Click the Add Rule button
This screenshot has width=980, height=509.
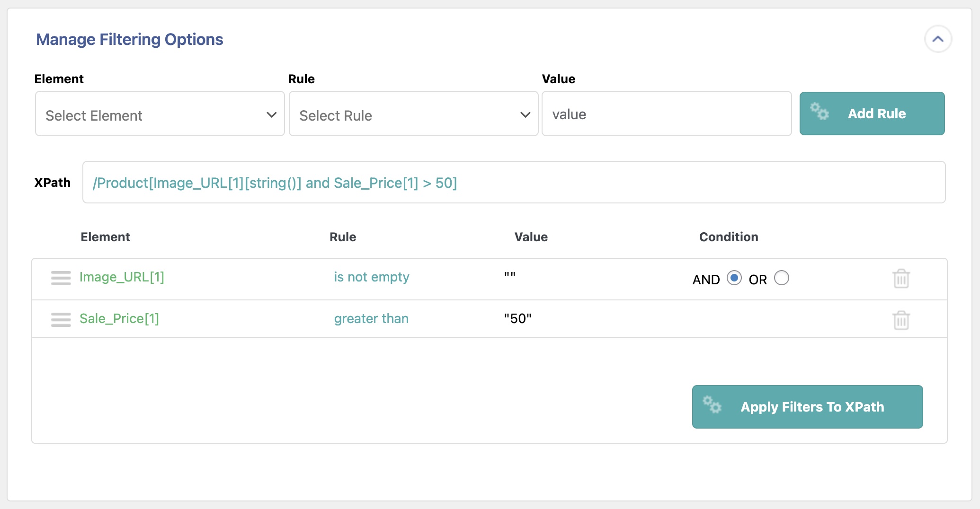point(872,114)
